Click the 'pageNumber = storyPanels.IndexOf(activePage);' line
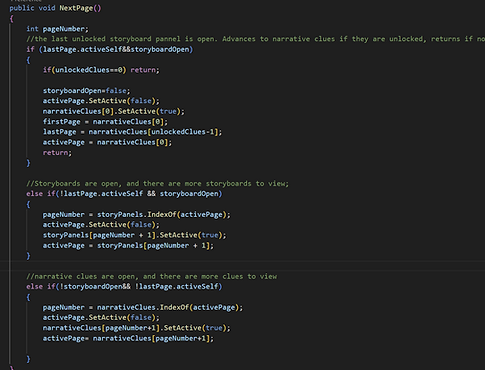 [136, 215]
